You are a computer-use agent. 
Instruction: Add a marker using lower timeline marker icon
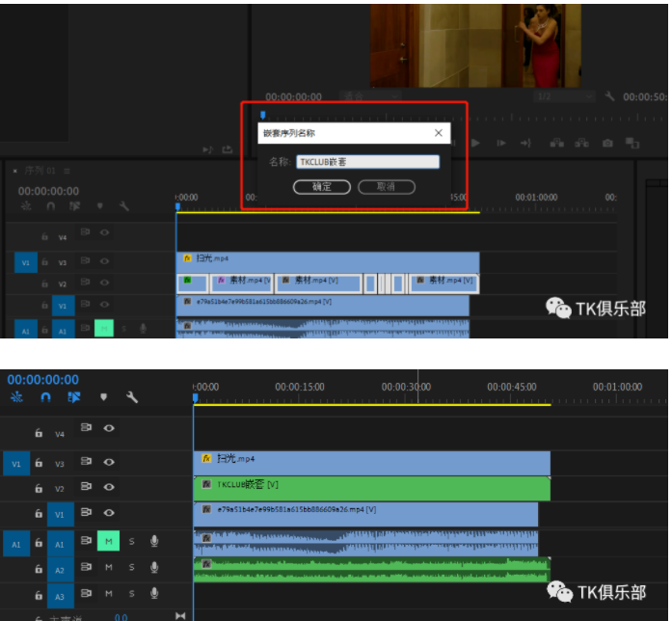coord(103,397)
